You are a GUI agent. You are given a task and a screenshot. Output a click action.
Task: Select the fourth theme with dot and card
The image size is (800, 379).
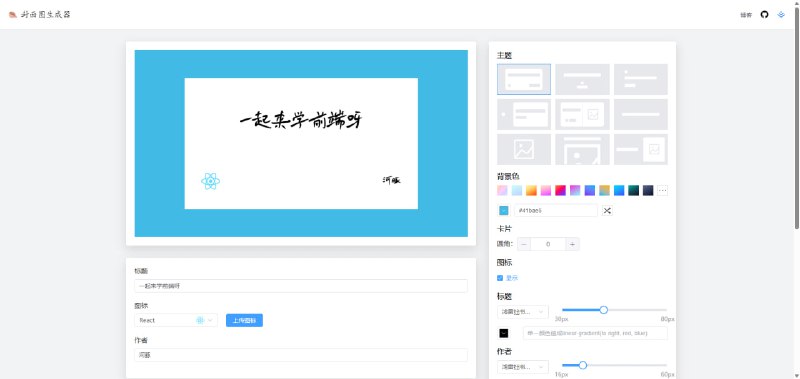pos(524,114)
